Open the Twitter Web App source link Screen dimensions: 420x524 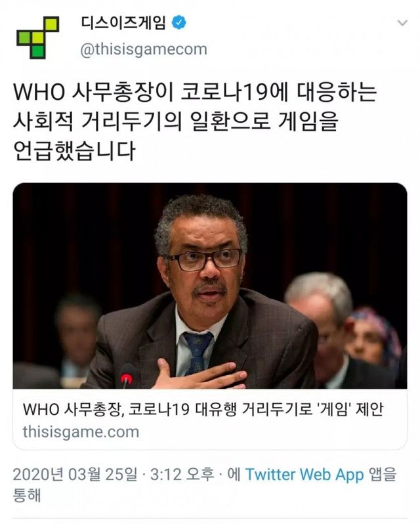pos(304,475)
